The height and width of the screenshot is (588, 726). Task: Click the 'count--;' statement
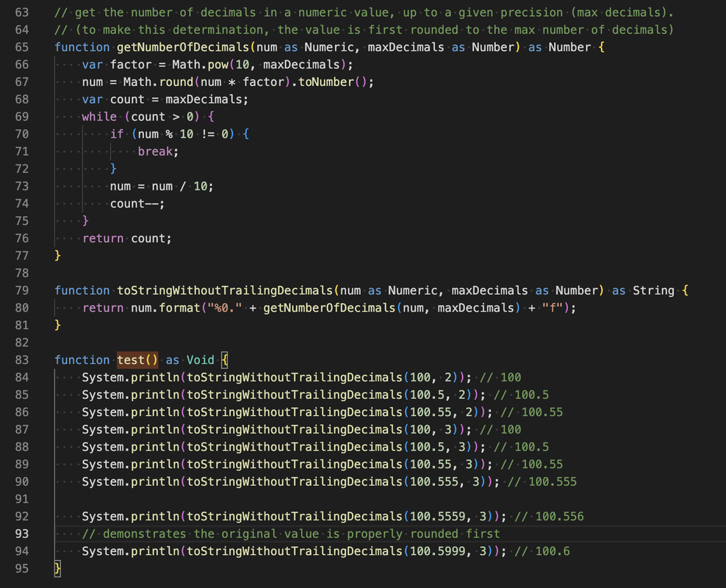[137, 204]
